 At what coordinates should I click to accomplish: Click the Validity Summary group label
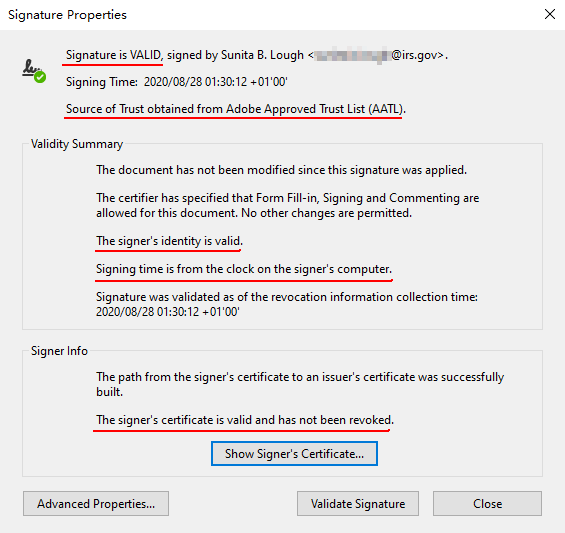[x=77, y=144]
